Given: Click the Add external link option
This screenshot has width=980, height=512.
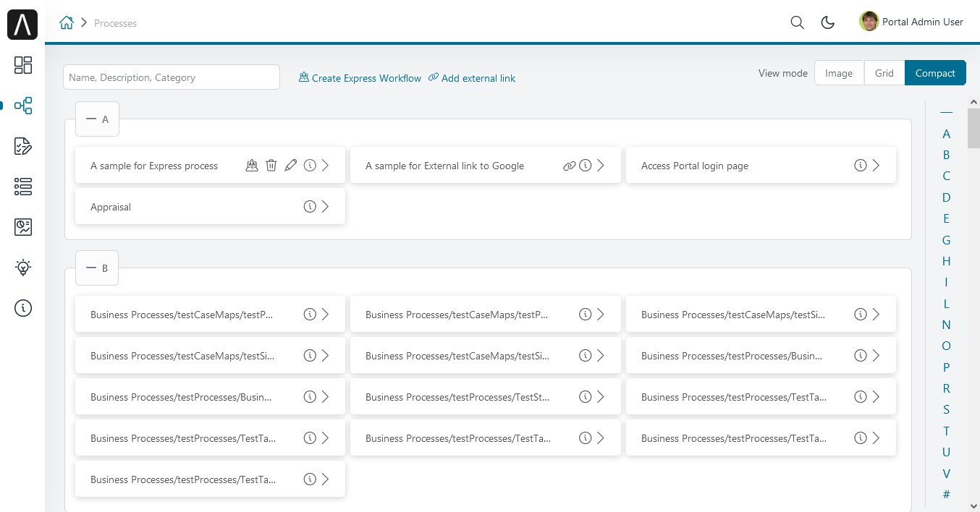Looking at the screenshot, I should [472, 77].
